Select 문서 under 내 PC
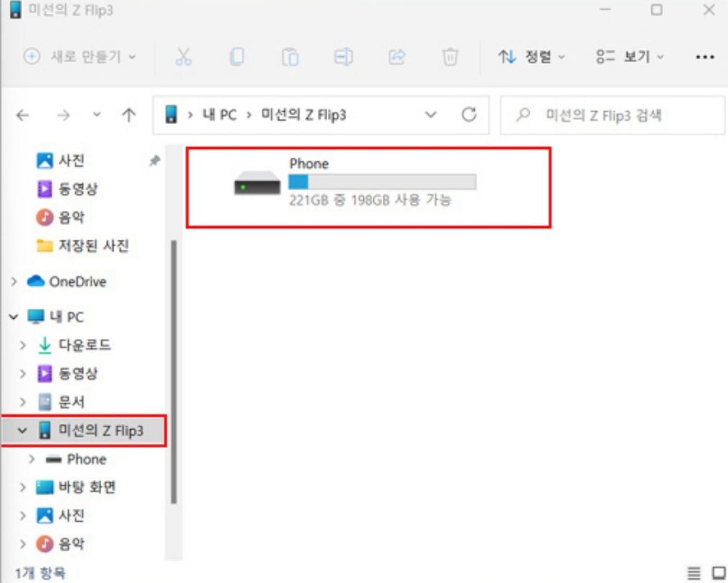The image size is (728, 583). click(x=60, y=402)
